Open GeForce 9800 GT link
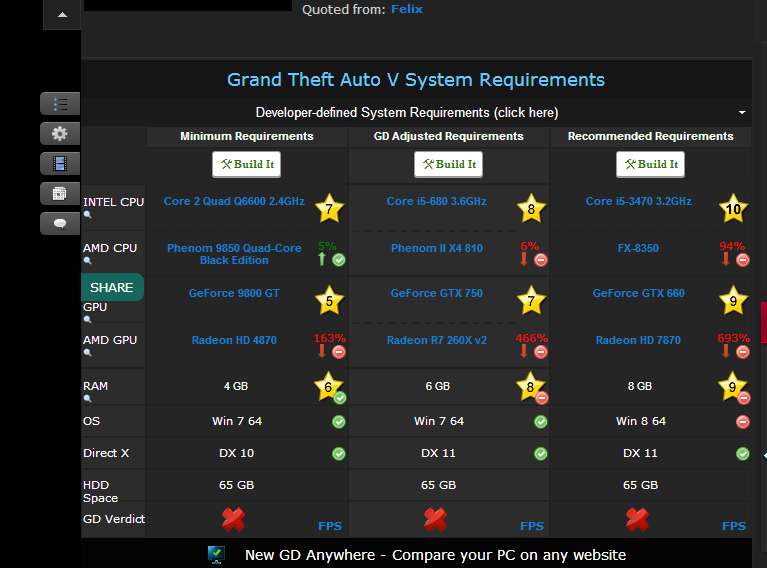 pyautogui.click(x=234, y=293)
